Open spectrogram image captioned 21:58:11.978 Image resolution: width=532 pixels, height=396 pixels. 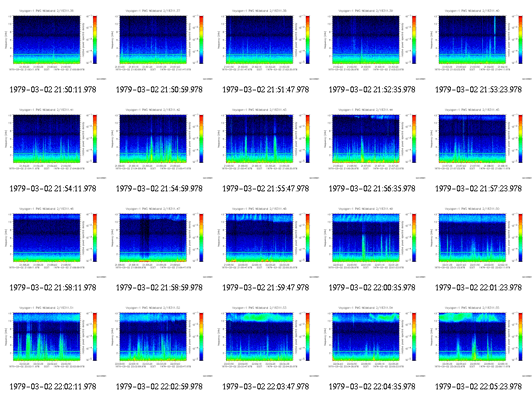pos(53,242)
